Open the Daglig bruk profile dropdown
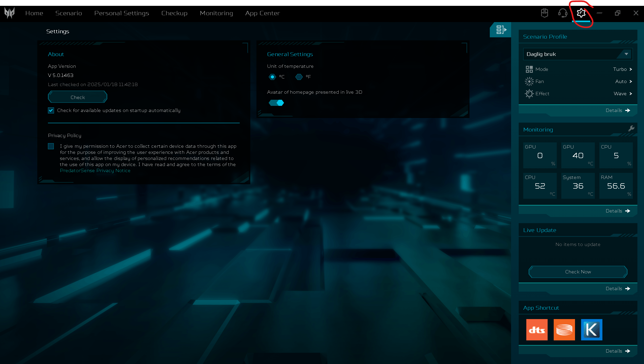Screen dimensions: 644x364 (x=578, y=54)
